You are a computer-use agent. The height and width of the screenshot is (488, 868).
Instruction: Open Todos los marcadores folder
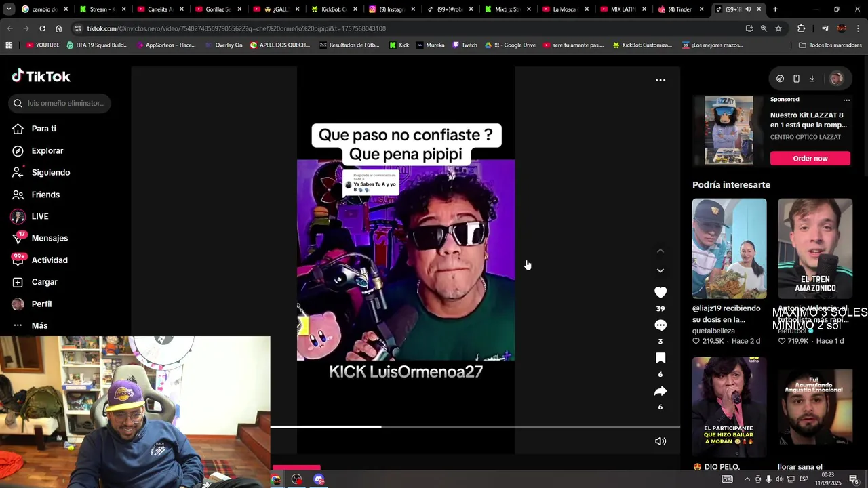[830, 45]
